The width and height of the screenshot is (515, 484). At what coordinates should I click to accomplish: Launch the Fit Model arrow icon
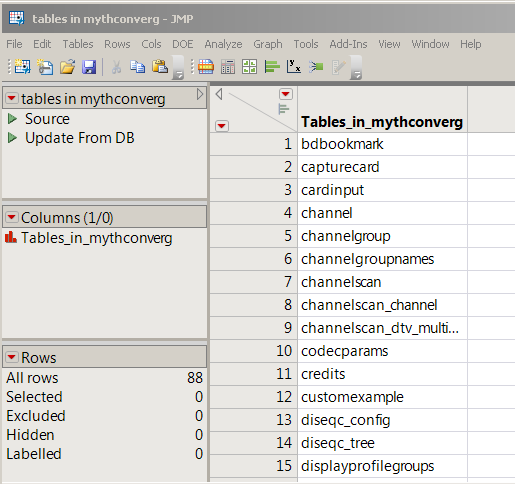[x=316, y=67]
